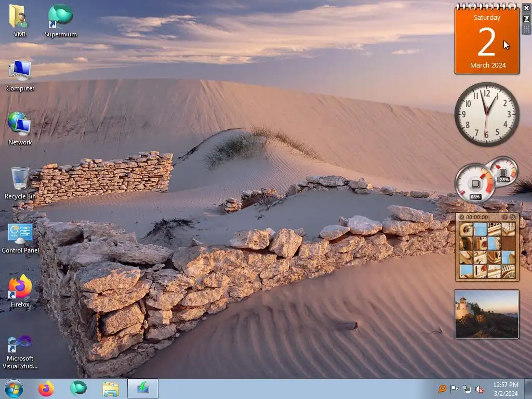Select the Control Panel desktop icon

tap(20, 237)
